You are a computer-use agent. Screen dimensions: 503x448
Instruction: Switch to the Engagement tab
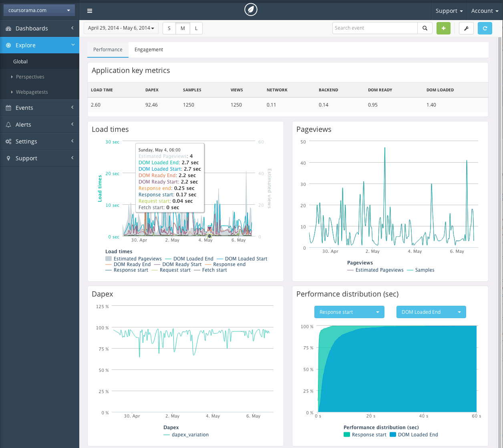149,50
